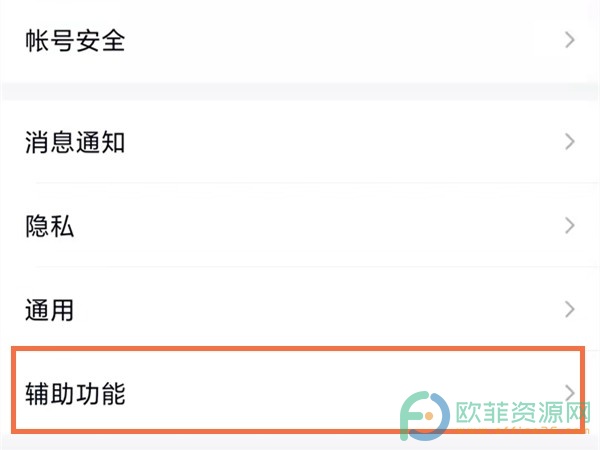Tap the chevron arrow beside 帐号安全
The image size is (600, 450).
click(x=570, y=40)
